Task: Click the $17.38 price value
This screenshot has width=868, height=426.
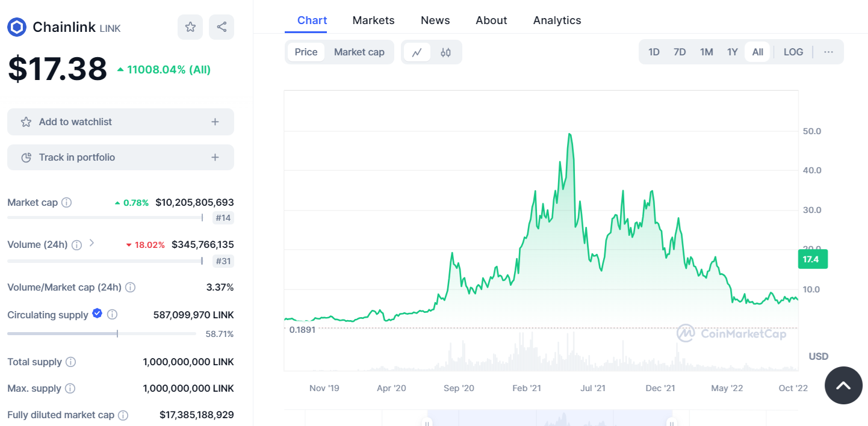Action: pyautogui.click(x=57, y=69)
